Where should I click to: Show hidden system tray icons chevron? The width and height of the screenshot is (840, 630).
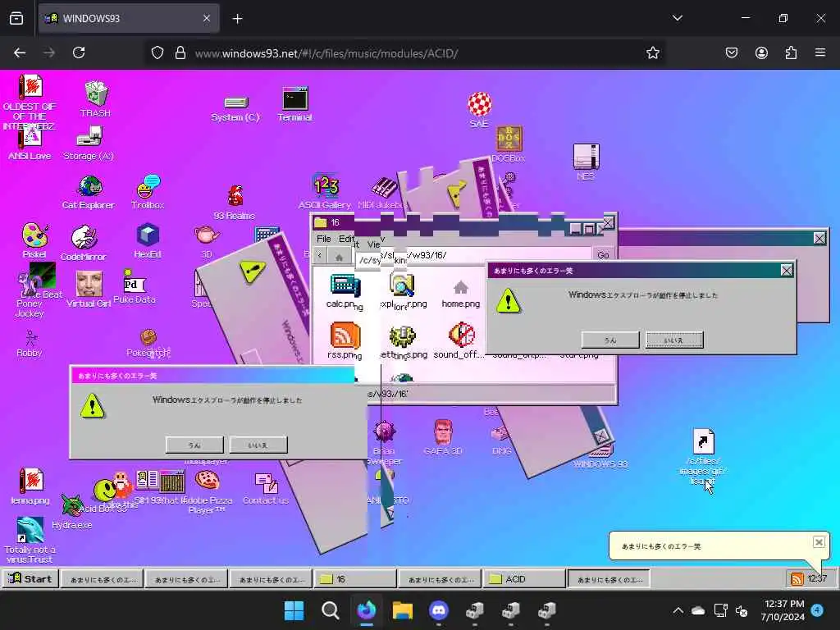click(678, 610)
